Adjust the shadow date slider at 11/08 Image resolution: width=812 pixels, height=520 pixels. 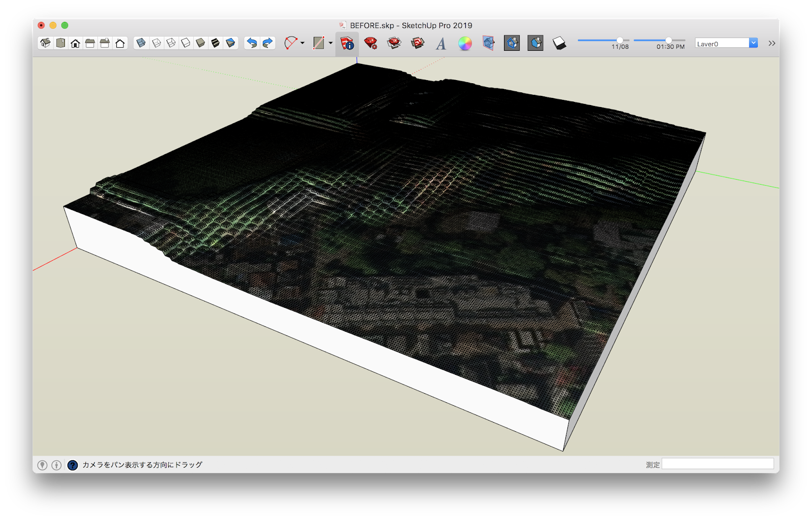[x=620, y=40]
